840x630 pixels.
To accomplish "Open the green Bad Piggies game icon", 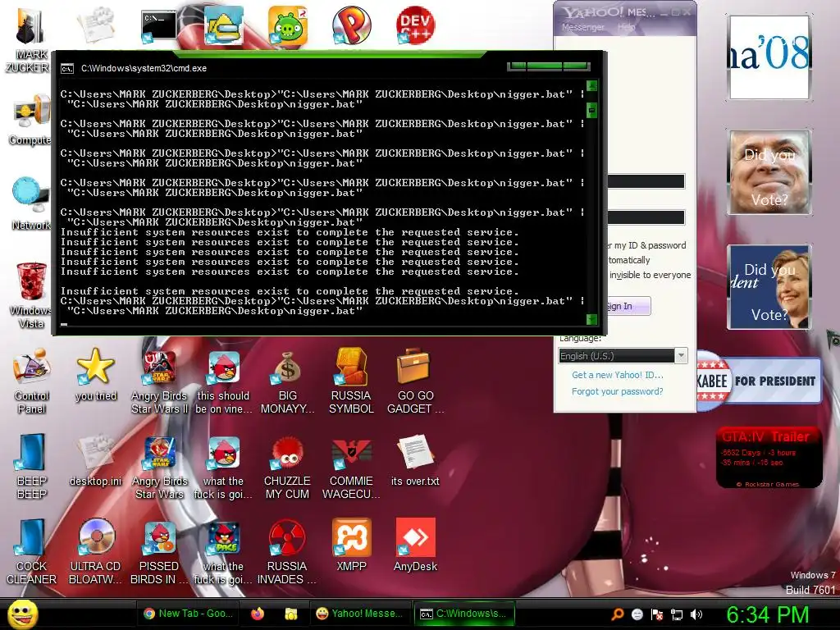I will click(288, 25).
